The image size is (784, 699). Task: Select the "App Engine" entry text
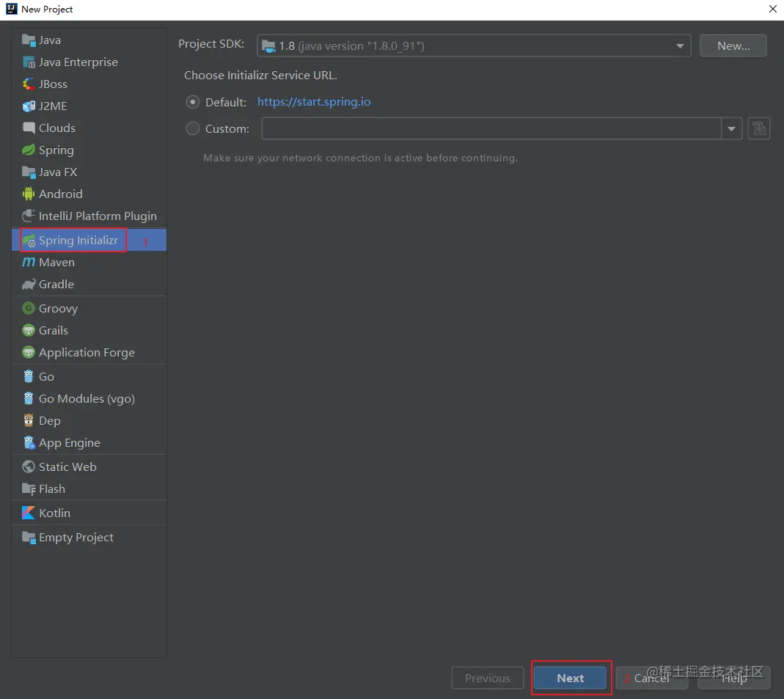click(70, 443)
